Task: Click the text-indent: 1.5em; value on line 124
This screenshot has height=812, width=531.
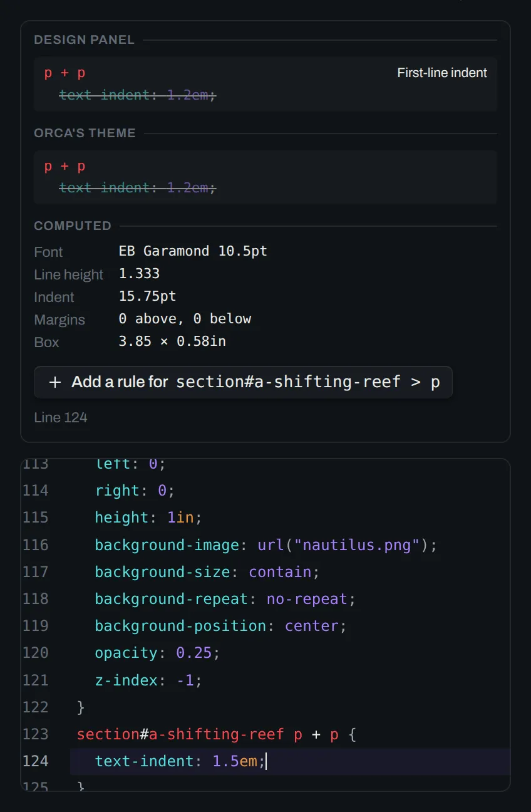Action: (x=235, y=761)
